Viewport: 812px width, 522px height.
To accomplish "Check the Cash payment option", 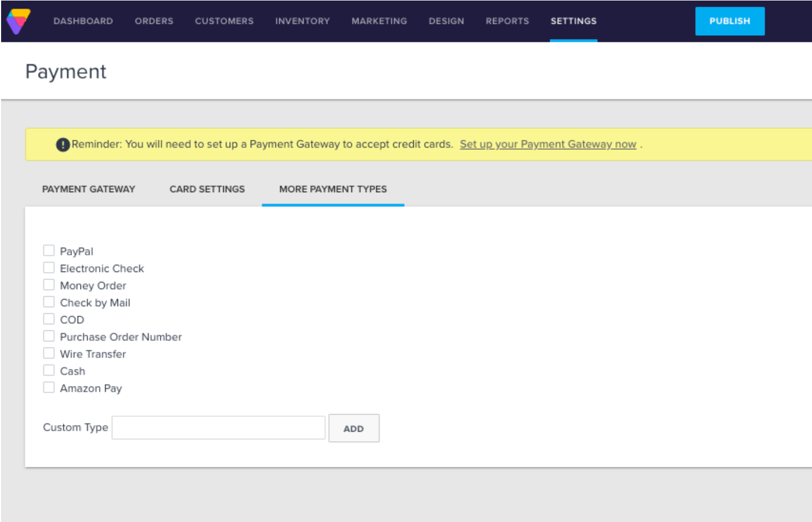I will 49,371.
